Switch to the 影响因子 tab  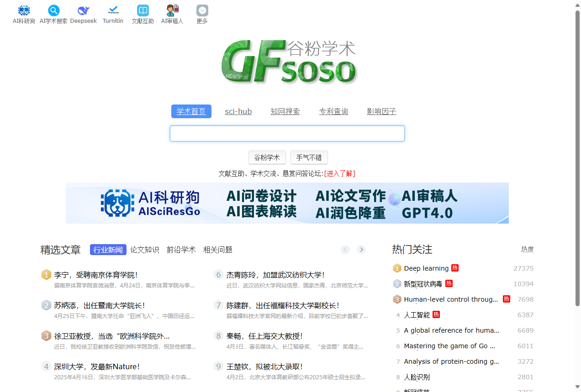[x=381, y=111]
